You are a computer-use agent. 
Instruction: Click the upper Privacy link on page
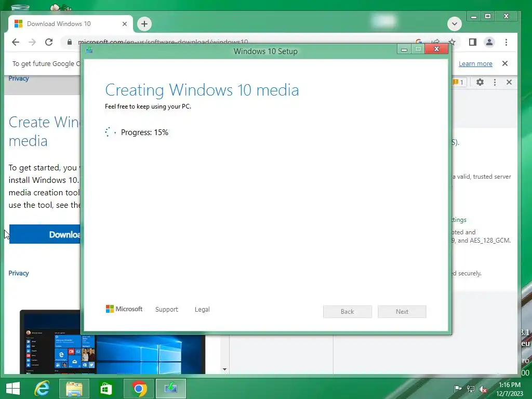[19, 78]
